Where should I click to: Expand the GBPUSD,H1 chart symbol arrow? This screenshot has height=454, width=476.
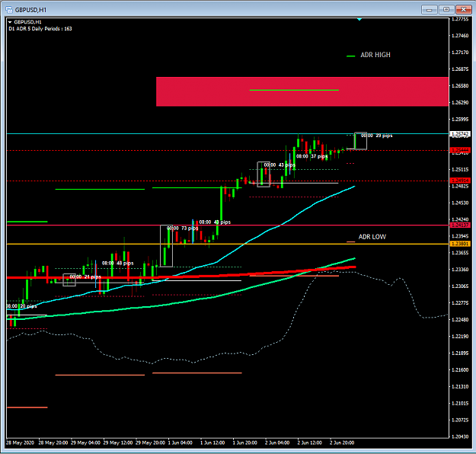pos(10,22)
